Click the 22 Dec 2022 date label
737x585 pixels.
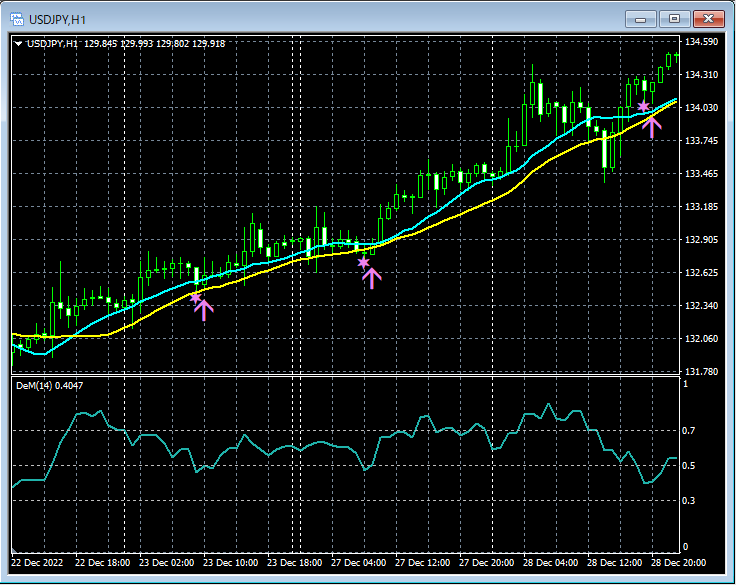(37, 562)
